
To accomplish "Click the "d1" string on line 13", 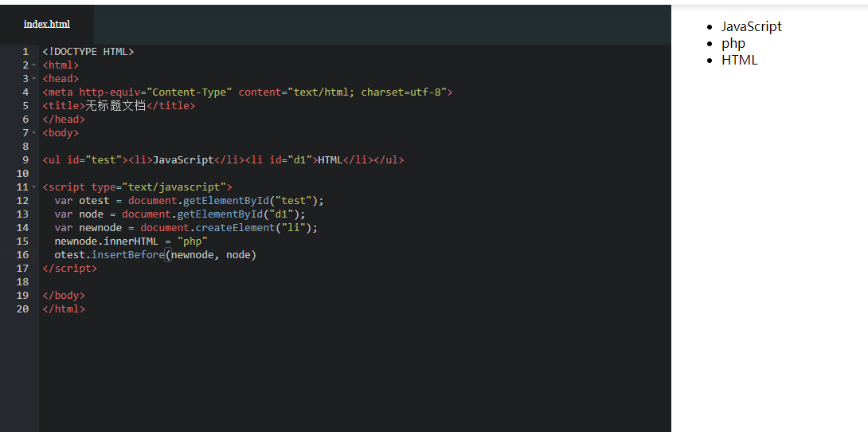I will point(281,214).
